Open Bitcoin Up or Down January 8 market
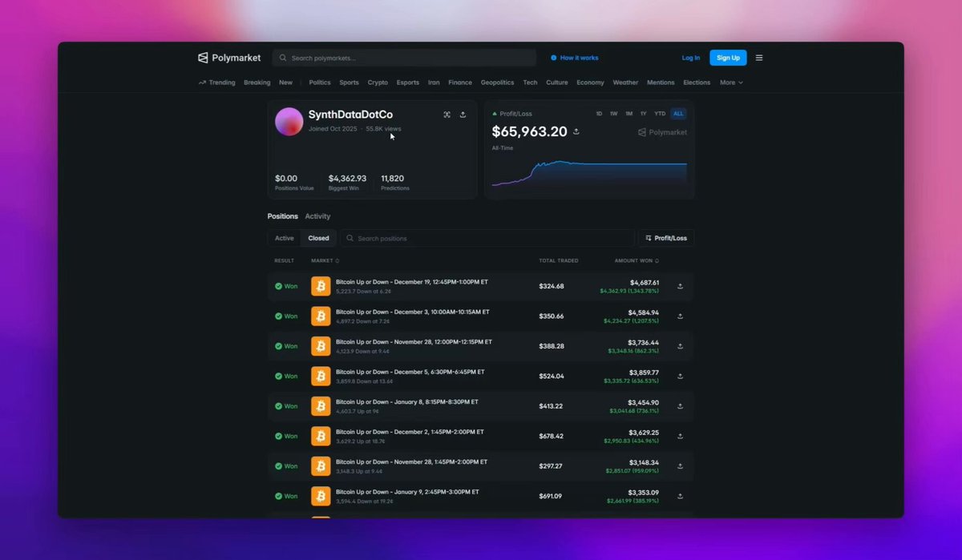Screen dimensions: 962x560 click(x=407, y=402)
